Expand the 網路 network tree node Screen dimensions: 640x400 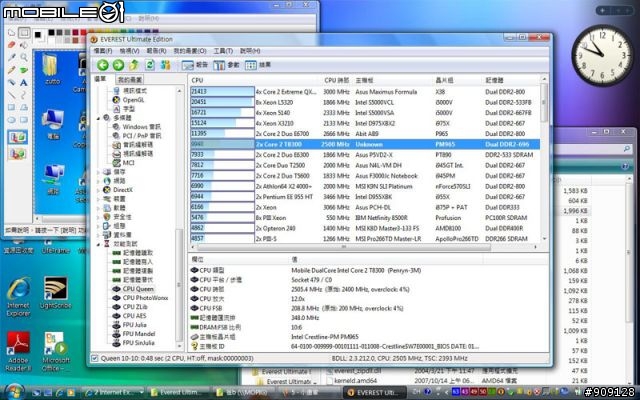(x=98, y=181)
